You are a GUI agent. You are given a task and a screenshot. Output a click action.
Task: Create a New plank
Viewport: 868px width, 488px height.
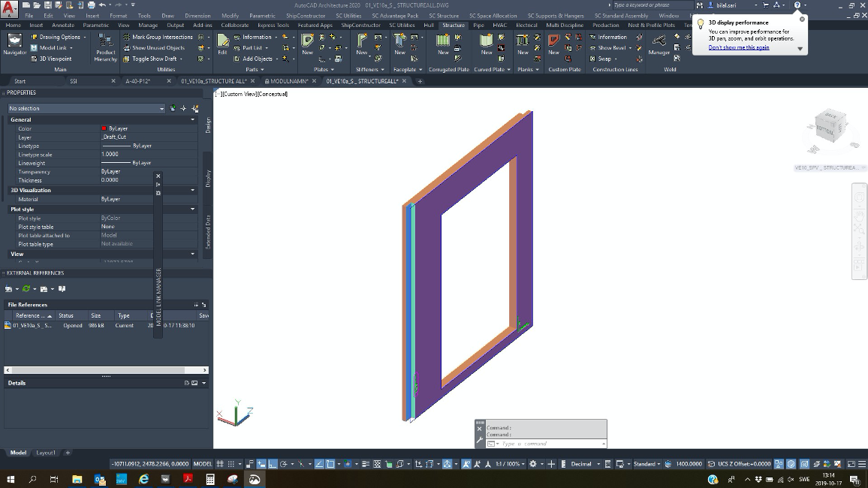pyautogui.click(x=523, y=44)
